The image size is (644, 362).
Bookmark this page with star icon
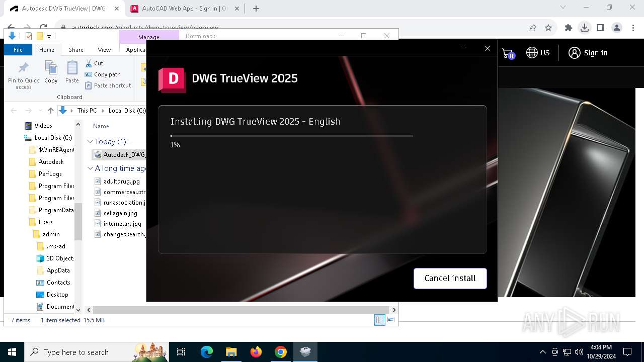[548, 28]
